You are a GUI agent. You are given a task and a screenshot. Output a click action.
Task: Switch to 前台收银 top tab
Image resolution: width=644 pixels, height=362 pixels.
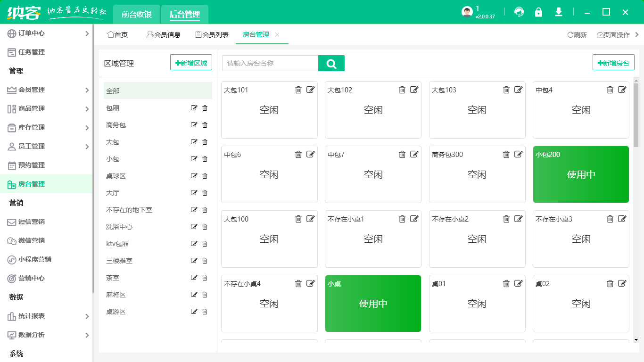click(x=137, y=14)
